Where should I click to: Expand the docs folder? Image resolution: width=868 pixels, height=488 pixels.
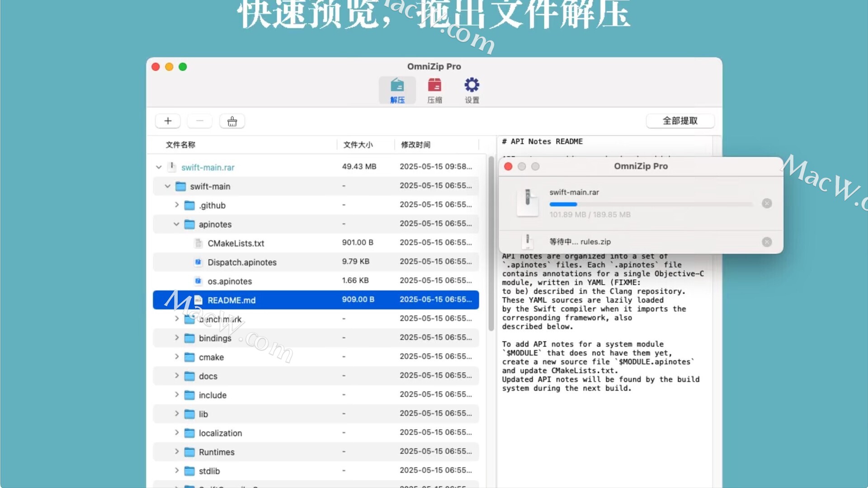177,376
